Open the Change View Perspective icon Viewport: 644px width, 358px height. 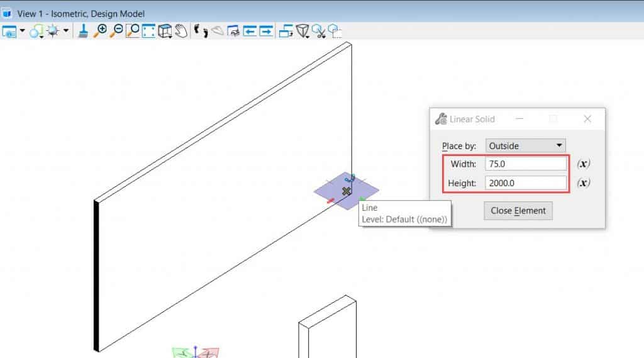click(x=303, y=31)
